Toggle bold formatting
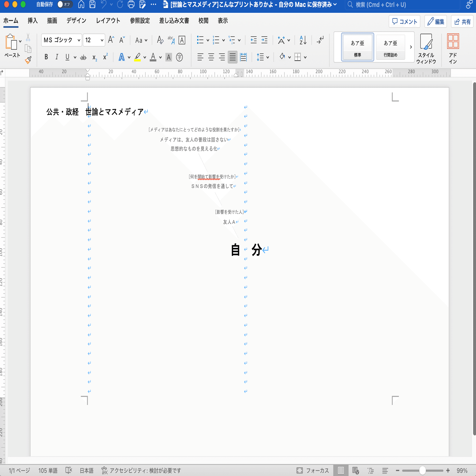The width and height of the screenshot is (476, 476). [x=46, y=57]
